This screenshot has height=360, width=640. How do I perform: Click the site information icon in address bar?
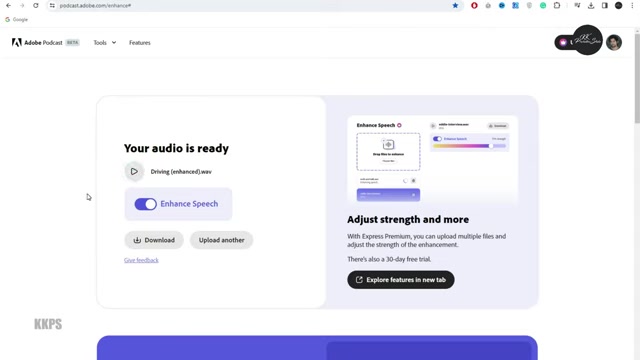pos(52,6)
